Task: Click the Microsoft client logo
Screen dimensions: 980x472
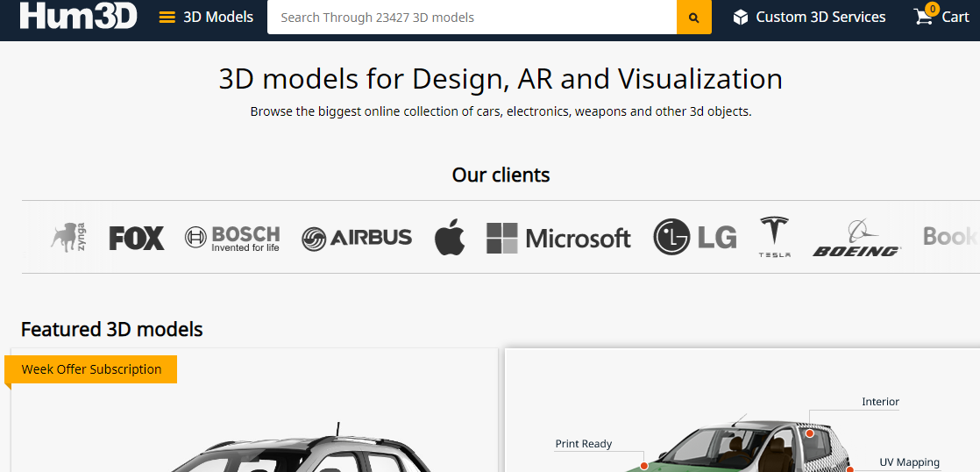Action: point(558,238)
